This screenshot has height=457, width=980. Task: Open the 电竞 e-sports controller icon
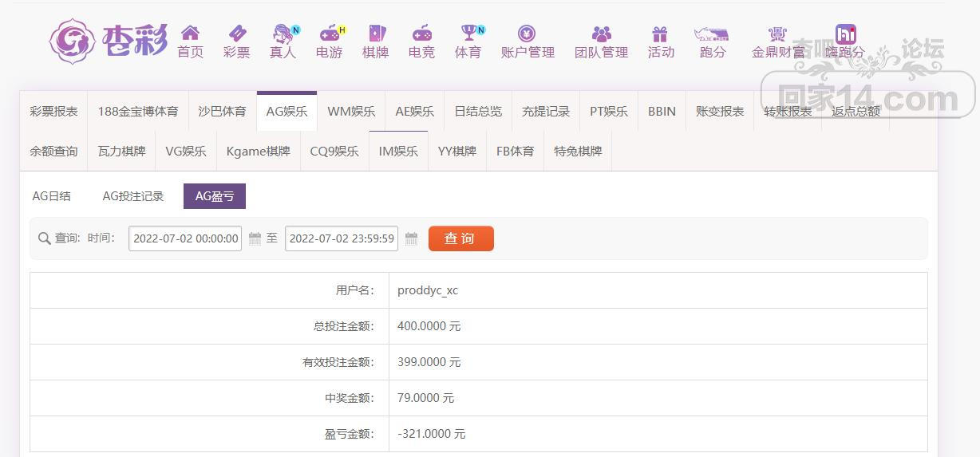[422, 33]
